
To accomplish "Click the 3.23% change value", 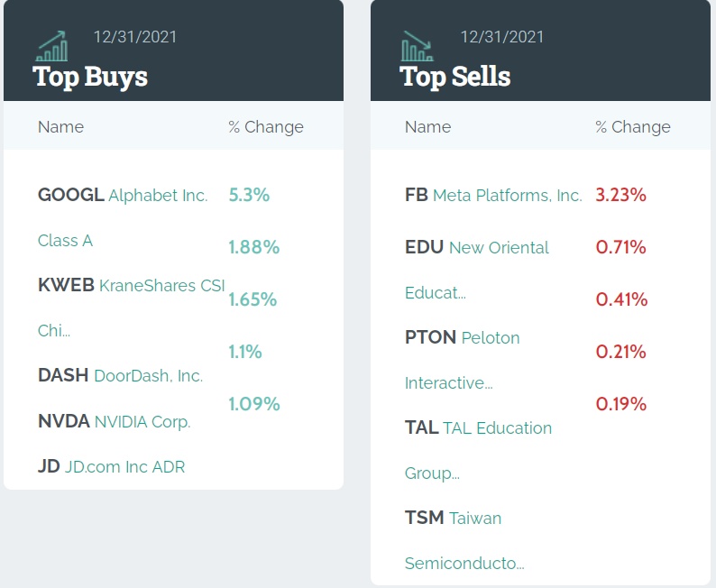I will point(621,195).
